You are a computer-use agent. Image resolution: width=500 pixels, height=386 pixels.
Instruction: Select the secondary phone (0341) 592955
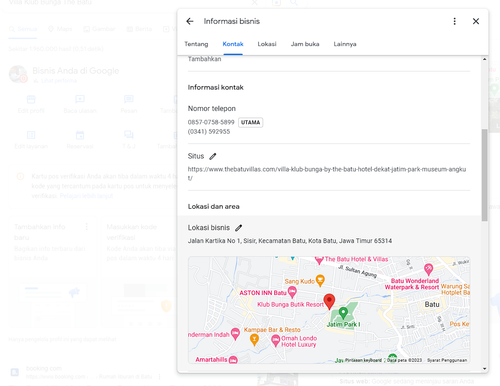tap(209, 132)
